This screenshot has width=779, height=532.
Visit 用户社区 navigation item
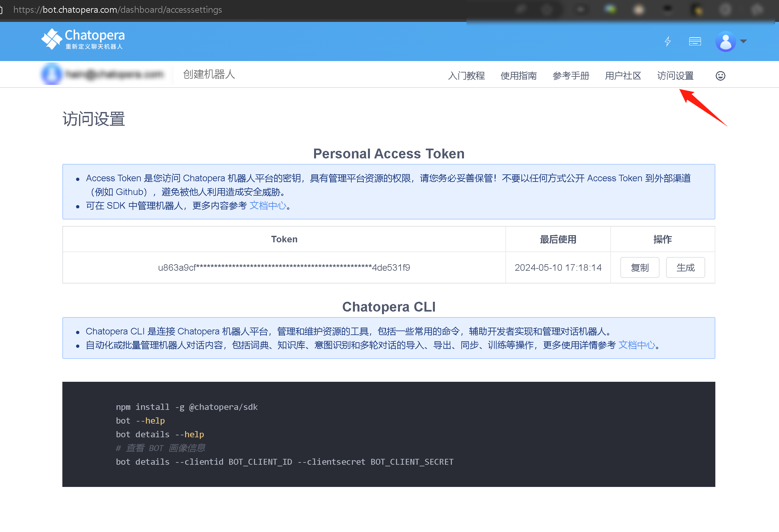pos(623,76)
